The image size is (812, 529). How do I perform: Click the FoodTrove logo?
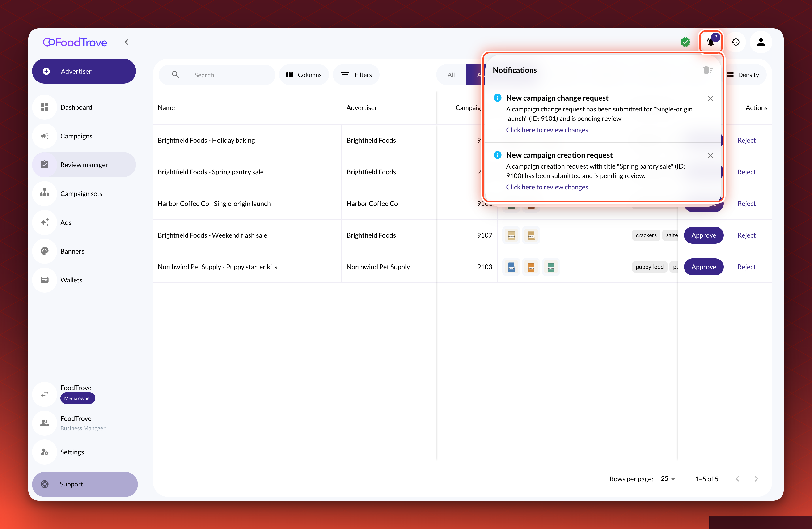point(75,42)
